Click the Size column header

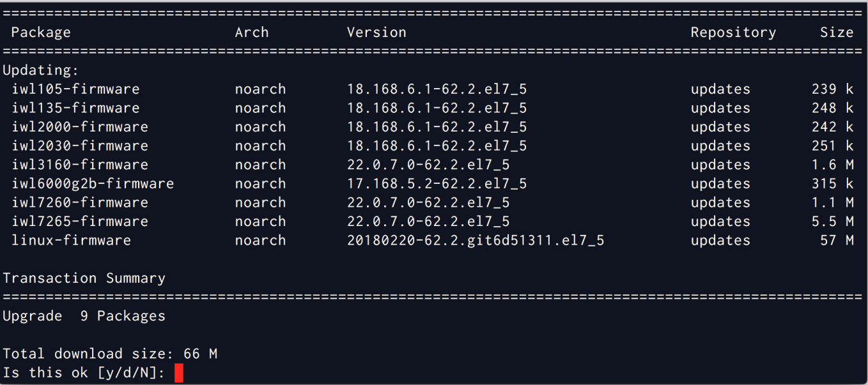837,32
